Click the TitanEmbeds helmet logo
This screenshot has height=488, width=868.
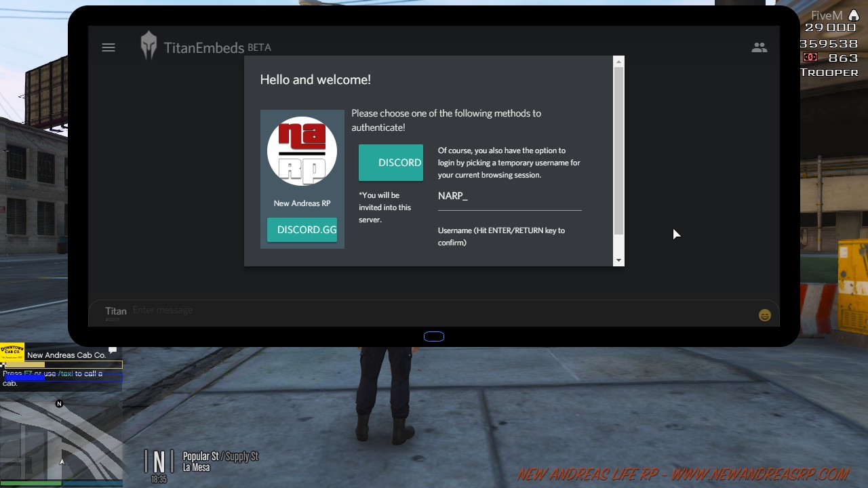pyautogui.click(x=149, y=46)
